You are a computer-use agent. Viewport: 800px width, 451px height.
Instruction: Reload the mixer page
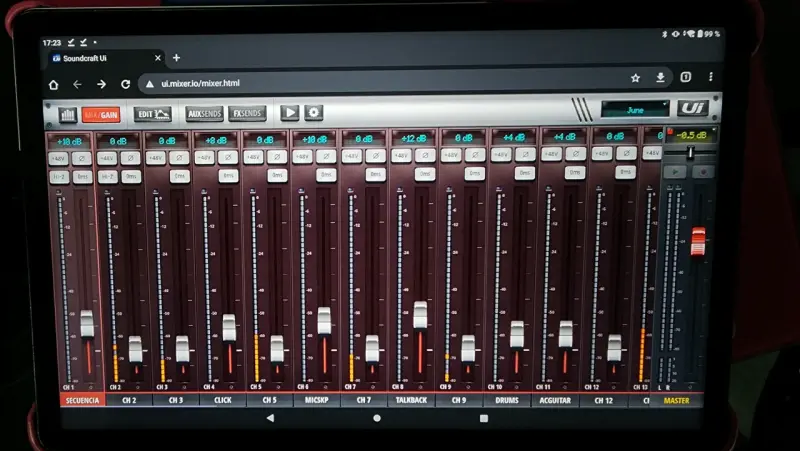pos(126,84)
